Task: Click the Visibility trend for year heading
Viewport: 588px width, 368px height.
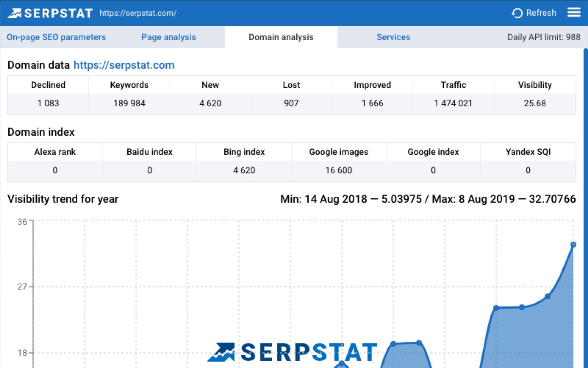Action: pos(63,199)
